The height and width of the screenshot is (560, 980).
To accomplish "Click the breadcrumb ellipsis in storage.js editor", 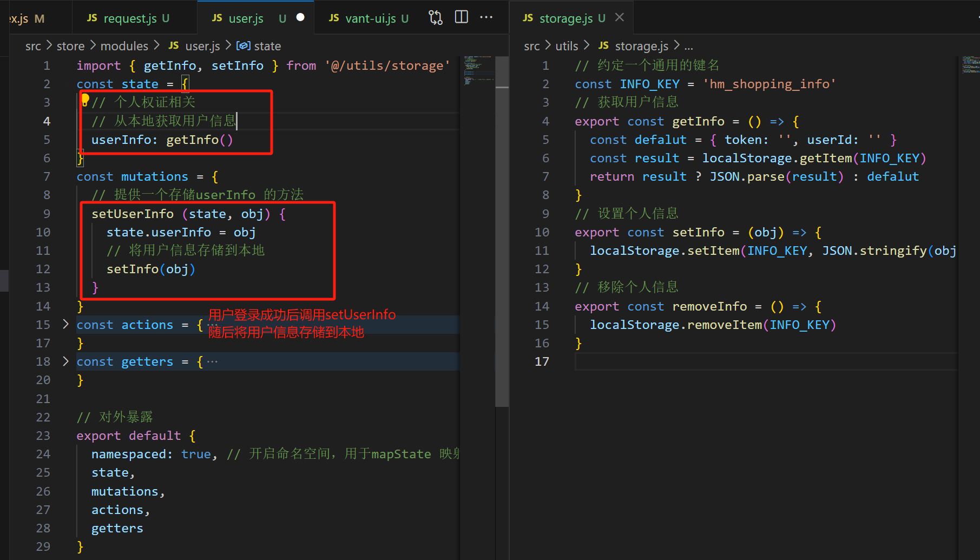I will click(x=688, y=47).
